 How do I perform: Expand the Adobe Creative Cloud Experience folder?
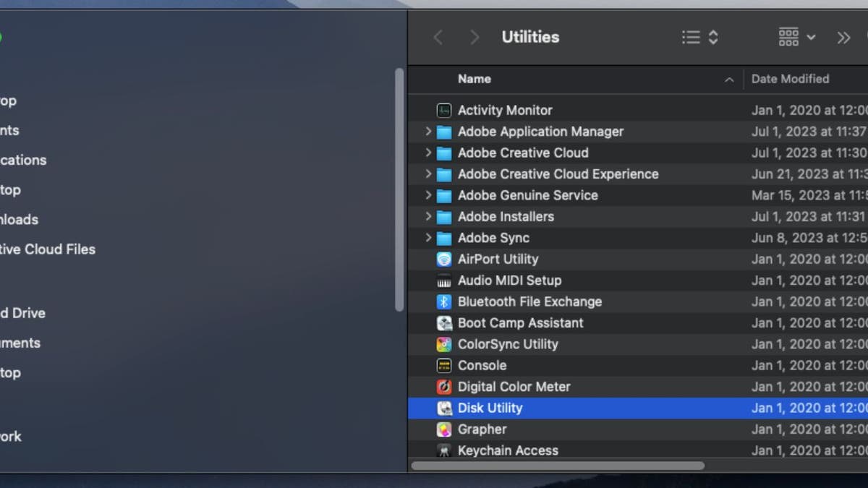(427, 174)
